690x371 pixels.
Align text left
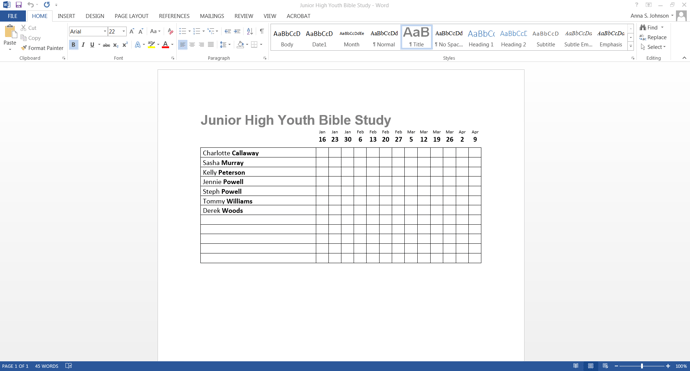[182, 44]
